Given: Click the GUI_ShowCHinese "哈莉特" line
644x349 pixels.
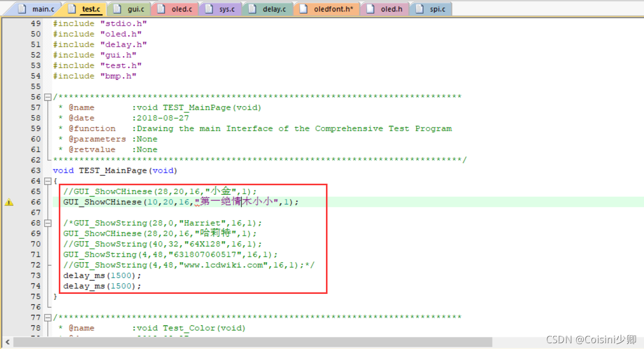Looking at the screenshot, I should point(160,234).
